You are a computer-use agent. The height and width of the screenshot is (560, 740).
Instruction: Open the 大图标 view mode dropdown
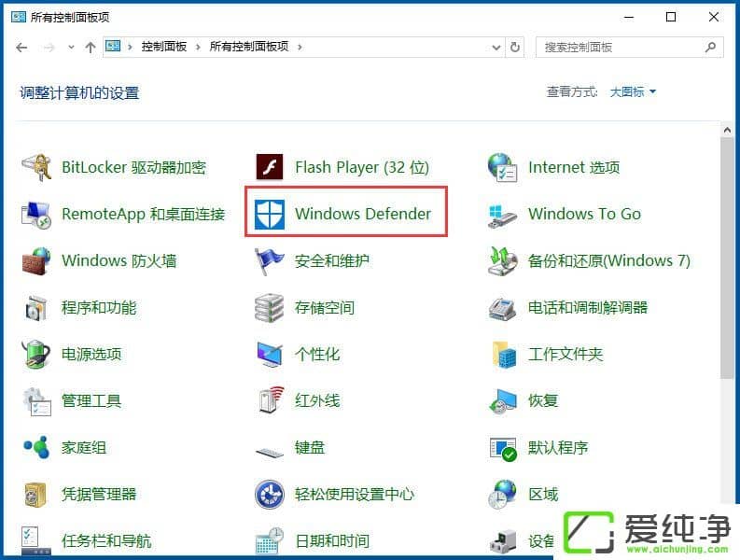coord(633,91)
